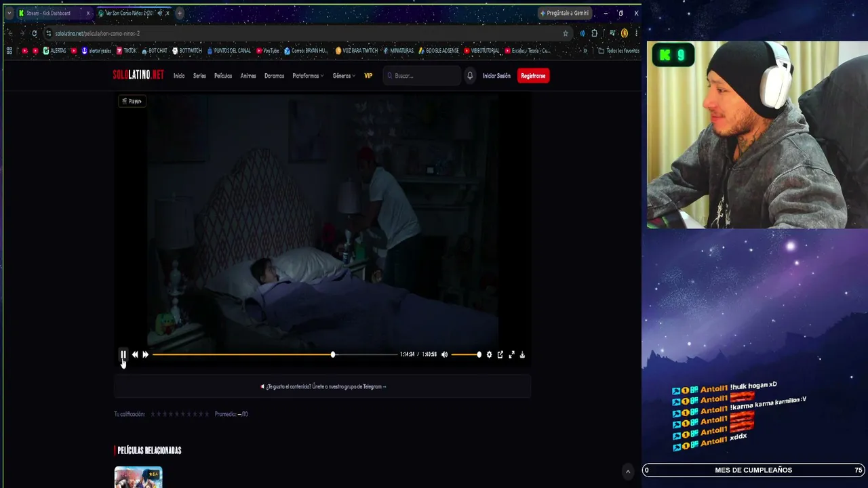Viewport: 868px width, 488px height.
Task: Click the Pregúntale a Gemini button
Action: pos(565,13)
